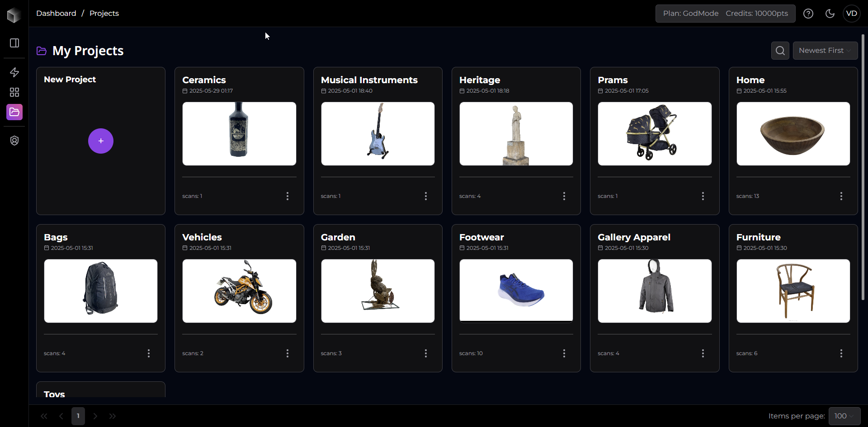Open Furniture card three-dot menu
This screenshot has width=868, height=427.
pos(841,353)
